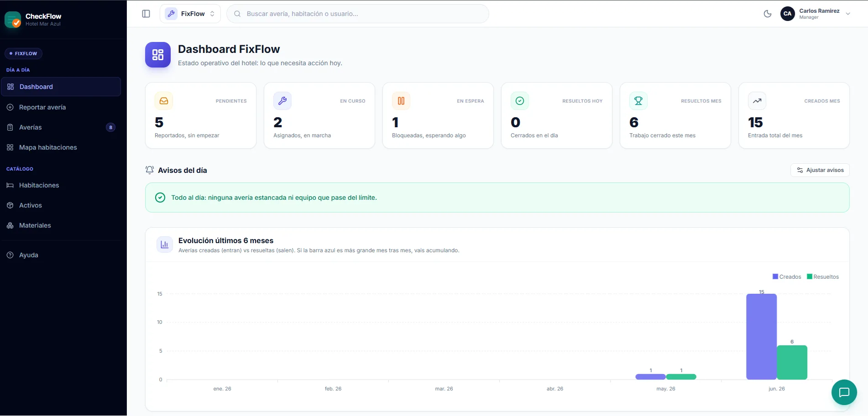The image size is (868, 416).
Task: Click the Dashboard FixFlow purple header icon
Action: coord(158,55)
